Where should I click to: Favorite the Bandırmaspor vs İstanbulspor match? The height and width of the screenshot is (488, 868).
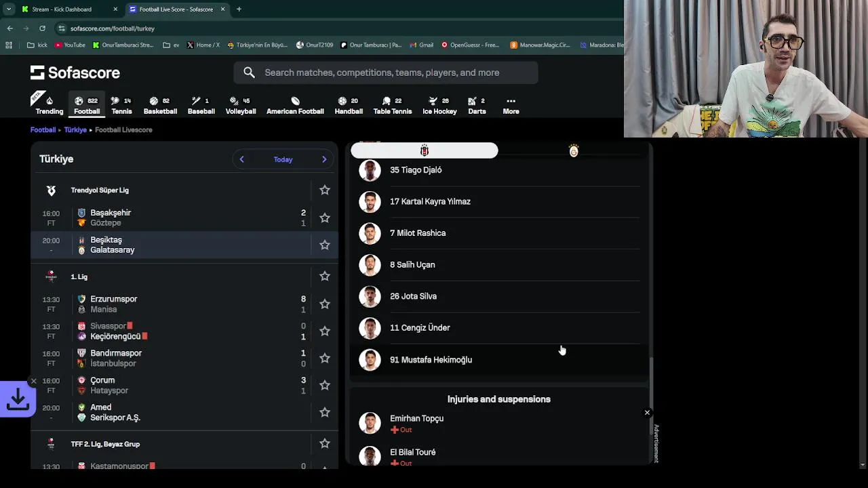325,358
